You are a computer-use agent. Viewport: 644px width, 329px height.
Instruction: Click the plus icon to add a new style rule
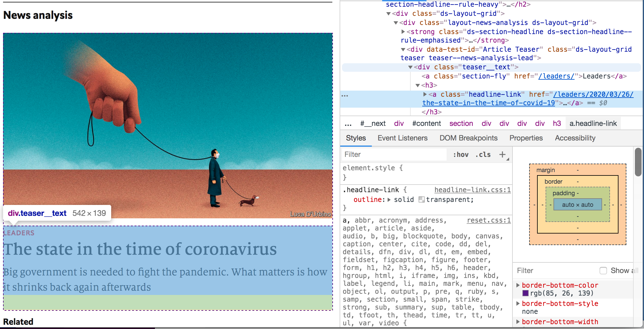pyautogui.click(x=502, y=154)
